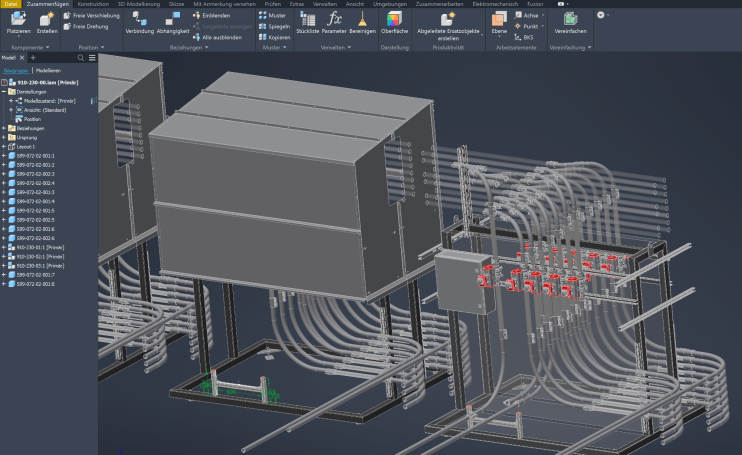Toggle Alle ausblenden relationships

[x=217, y=37]
